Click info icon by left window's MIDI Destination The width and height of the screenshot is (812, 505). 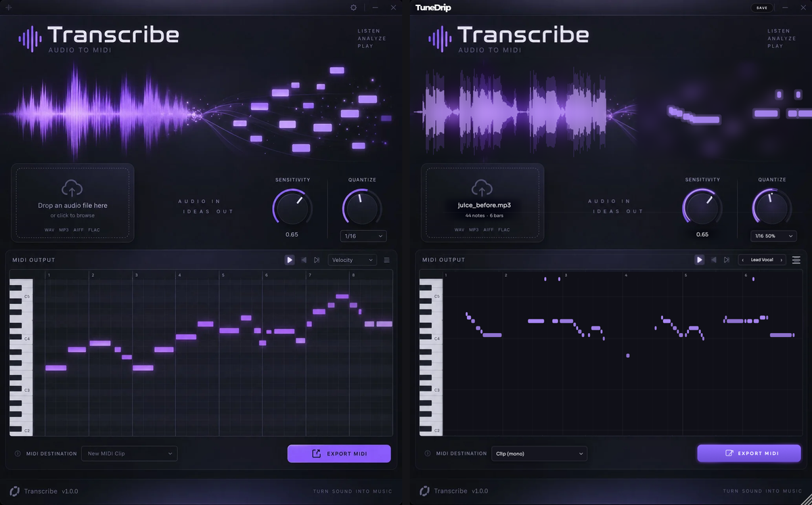[x=18, y=454]
